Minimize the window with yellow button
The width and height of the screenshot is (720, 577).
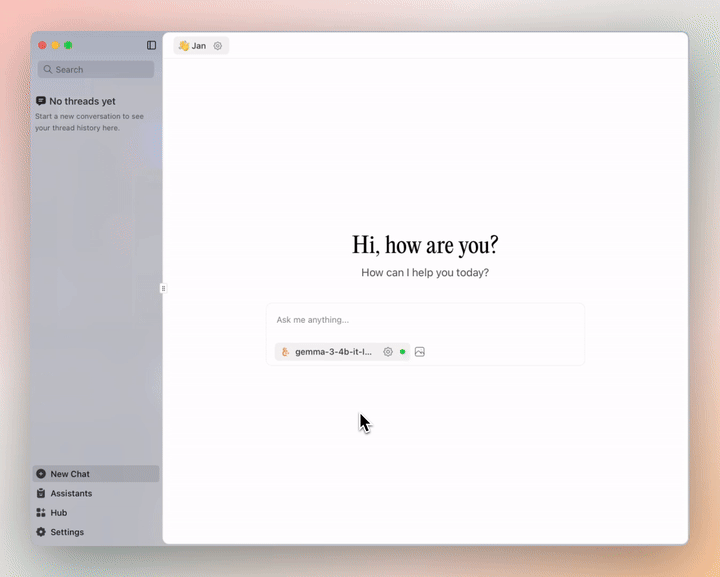pyautogui.click(x=55, y=45)
